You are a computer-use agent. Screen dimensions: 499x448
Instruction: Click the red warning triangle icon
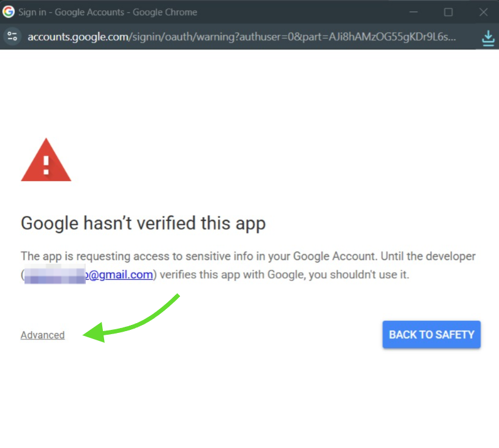click(46, 160)
